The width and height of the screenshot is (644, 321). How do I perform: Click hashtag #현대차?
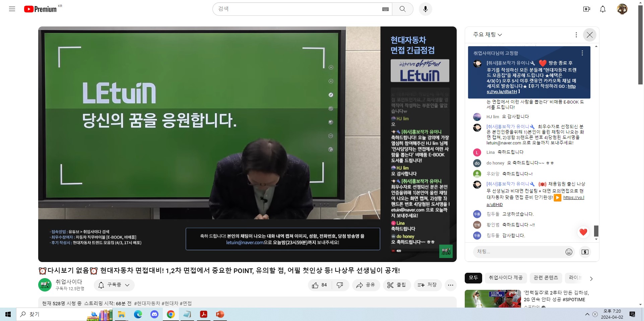(x=170, y=303)
